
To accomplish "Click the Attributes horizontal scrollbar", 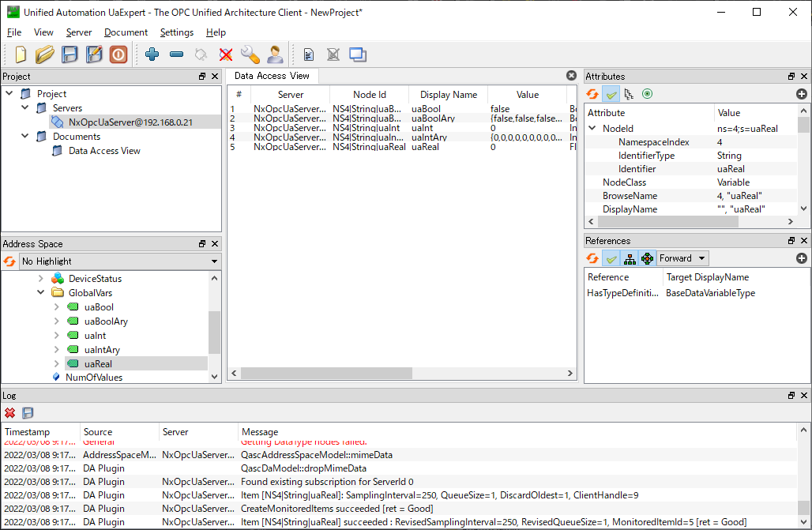I will tap(670, 222).
